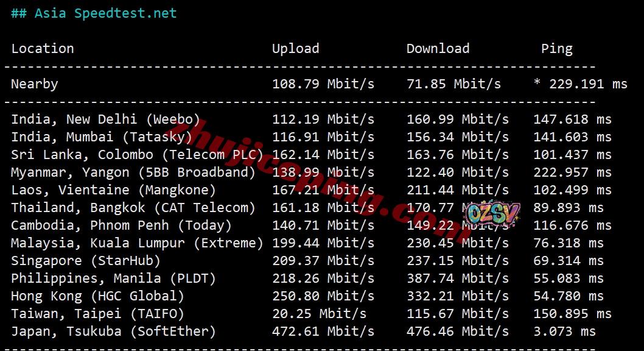Click the 3.073 ms ping value
Viewport: 644px width, 351px height.
click(564, 331)
